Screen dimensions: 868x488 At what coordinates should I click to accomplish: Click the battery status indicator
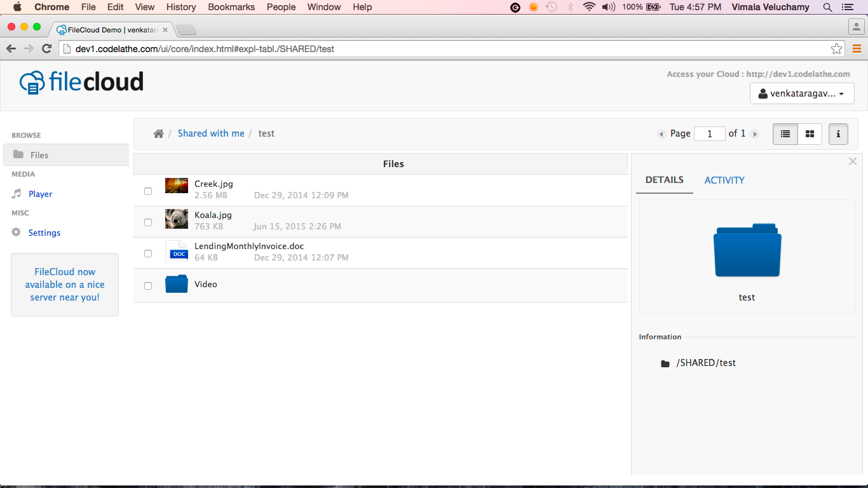click(653, 7)
